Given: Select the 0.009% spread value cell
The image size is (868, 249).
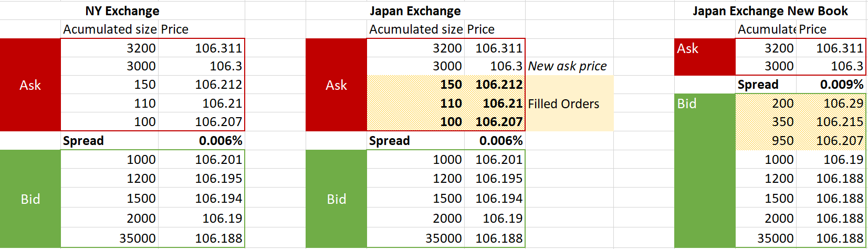Looking at the screenshot, I should 841,85.
